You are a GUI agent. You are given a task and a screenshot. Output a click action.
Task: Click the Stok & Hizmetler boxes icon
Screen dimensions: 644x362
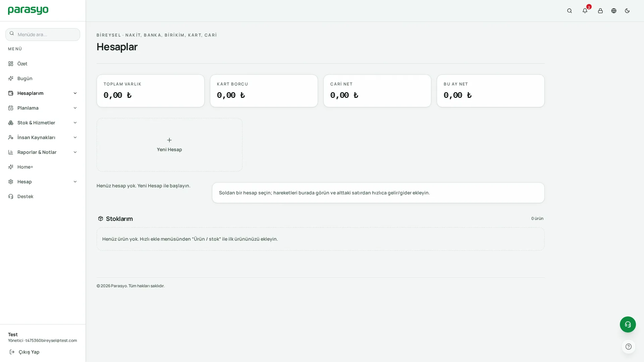point(11,123)
